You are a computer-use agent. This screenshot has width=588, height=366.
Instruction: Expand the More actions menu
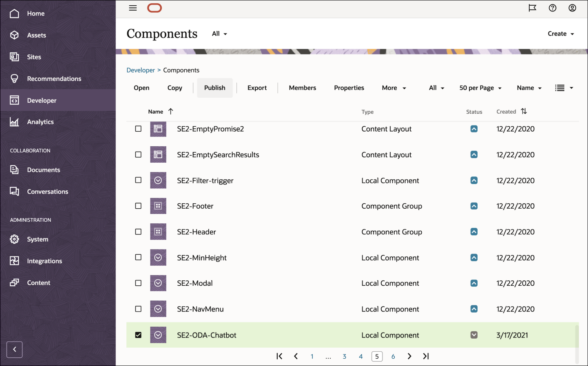click(393, 88)
